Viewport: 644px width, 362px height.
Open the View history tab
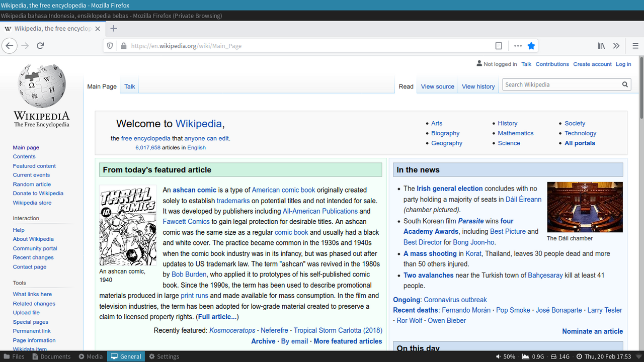(x=478, y=86)
